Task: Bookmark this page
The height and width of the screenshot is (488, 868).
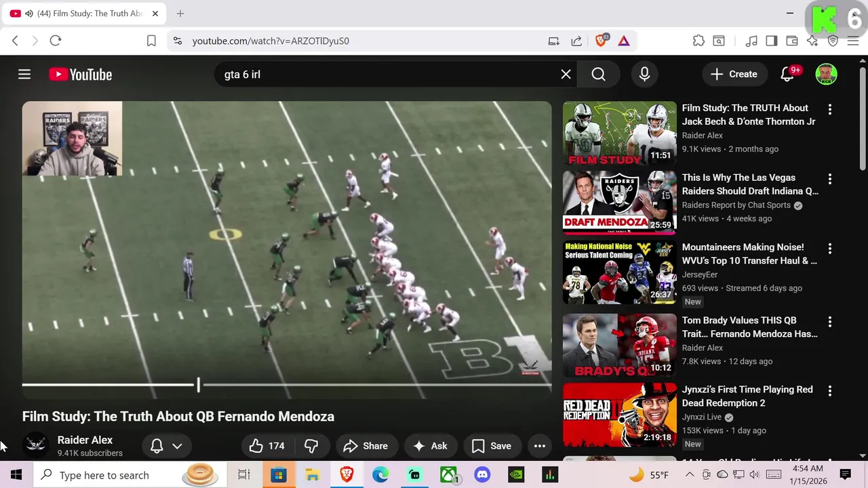Action: [x=151, y=41]
